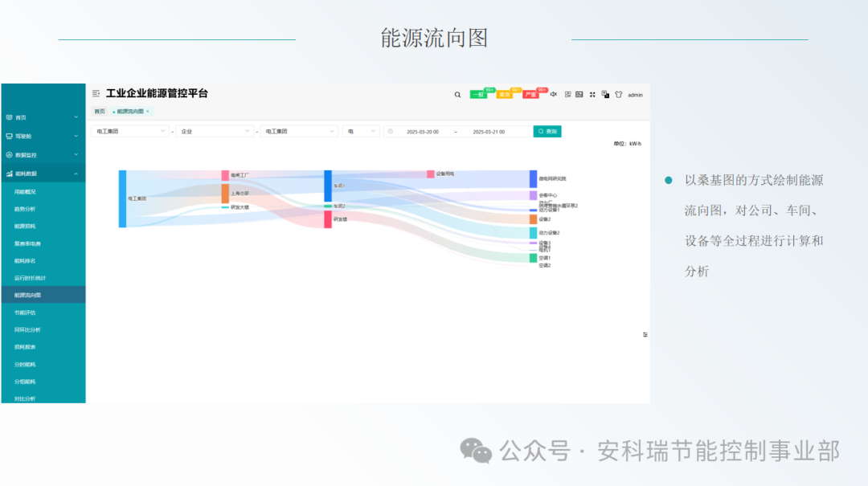Viewport: 868px width, 486px height.
Task: Click the purple 会客中心 Sankey node
Action: [x=533, y=195]
